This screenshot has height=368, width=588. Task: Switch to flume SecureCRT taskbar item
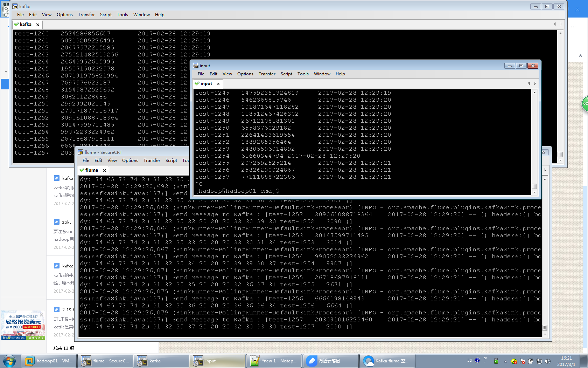(105, 361)
